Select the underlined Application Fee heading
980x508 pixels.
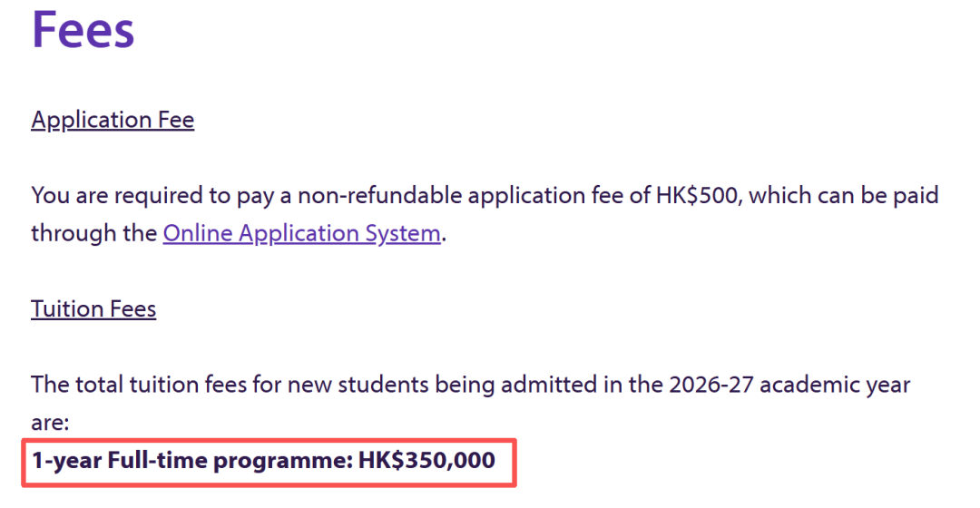pyautogui.click(x=113, y=120)
